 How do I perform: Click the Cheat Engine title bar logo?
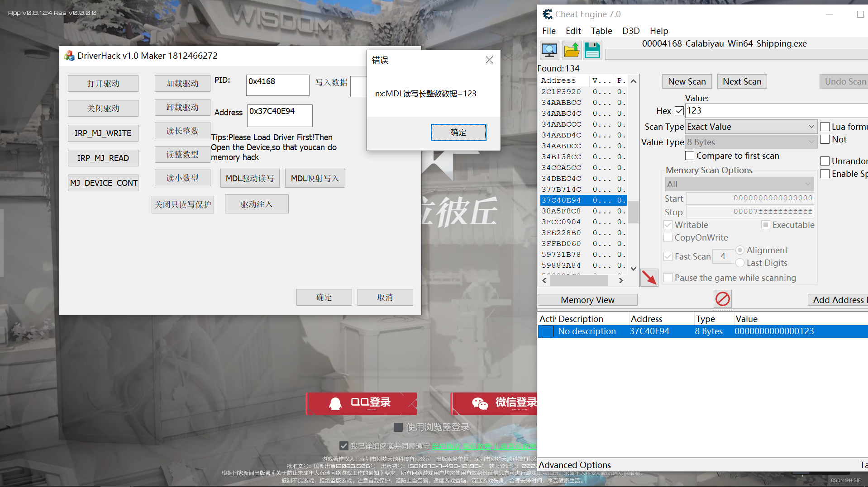click(548, 14)
